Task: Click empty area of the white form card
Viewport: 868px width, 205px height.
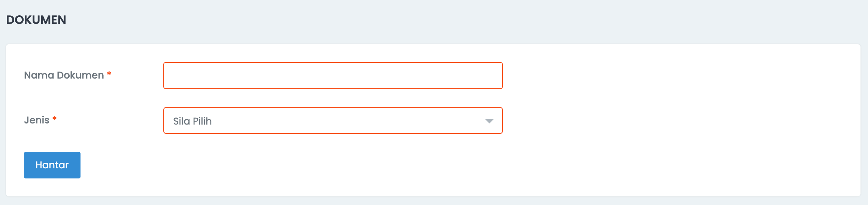Action: point(674,120)
